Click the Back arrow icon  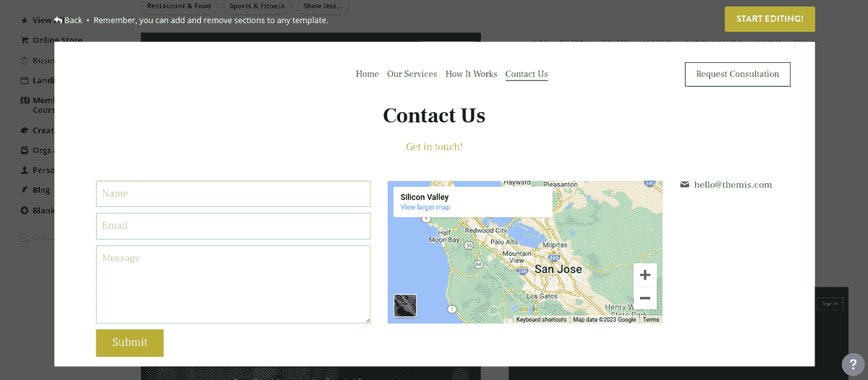click(58, 20)
